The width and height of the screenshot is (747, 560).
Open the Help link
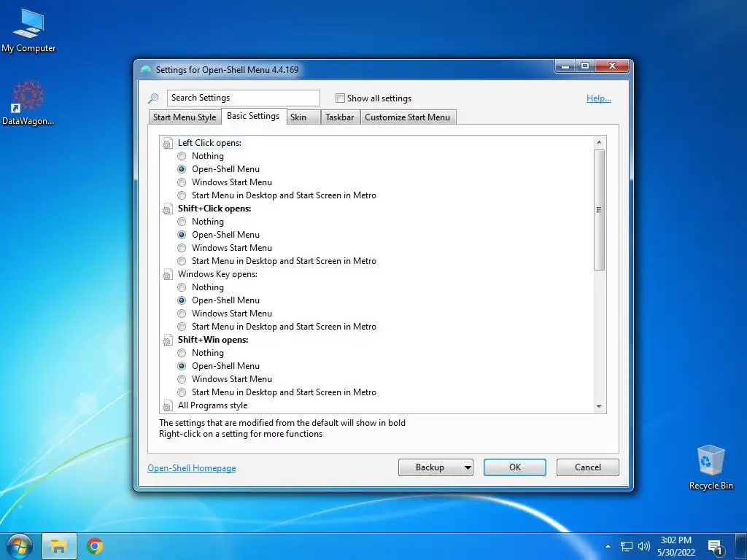coord(599,98)
